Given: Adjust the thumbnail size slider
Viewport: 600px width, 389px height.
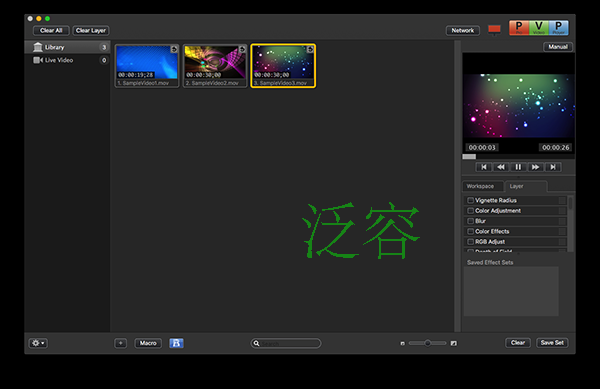Looking at the screenshot, I should 427,343.
